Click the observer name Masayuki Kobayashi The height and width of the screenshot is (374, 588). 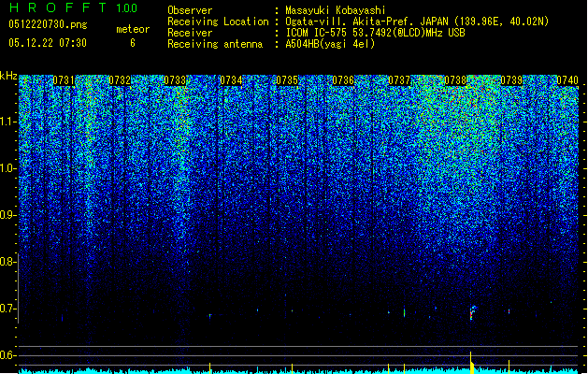click(x=336, y=10)
